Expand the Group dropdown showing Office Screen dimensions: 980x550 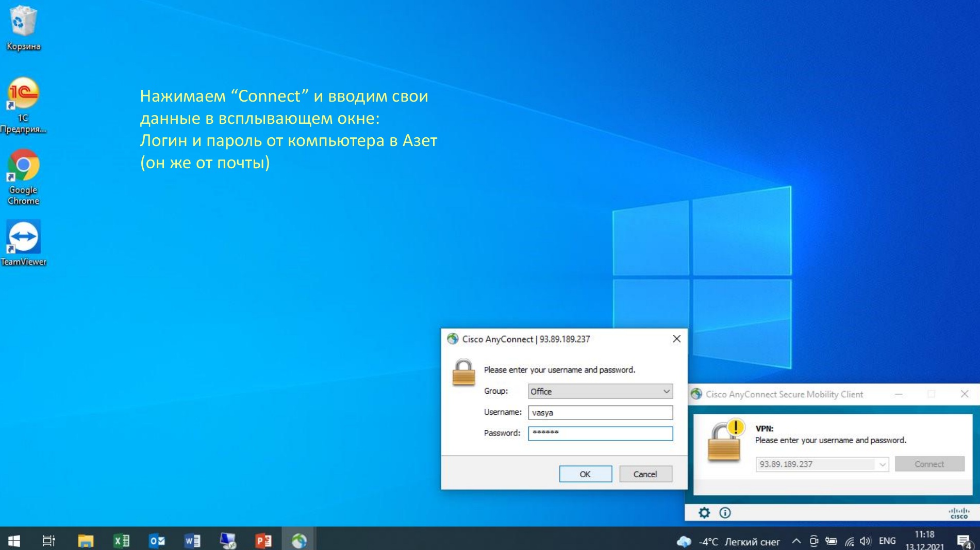[x=600, y=392]
